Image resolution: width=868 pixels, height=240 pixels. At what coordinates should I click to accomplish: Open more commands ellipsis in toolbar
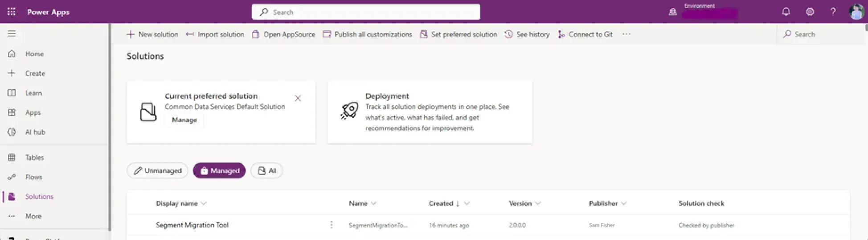coord(626,34)
